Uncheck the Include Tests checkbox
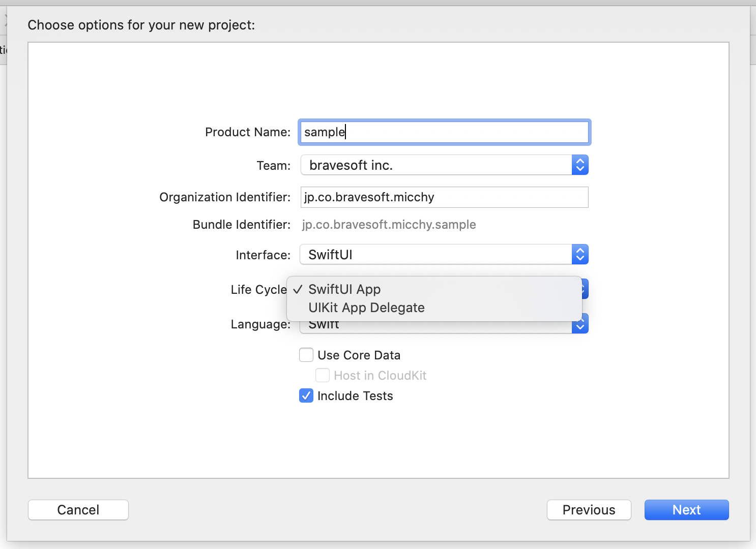Viewport: 756px width, 549px height. coord(306,395)
